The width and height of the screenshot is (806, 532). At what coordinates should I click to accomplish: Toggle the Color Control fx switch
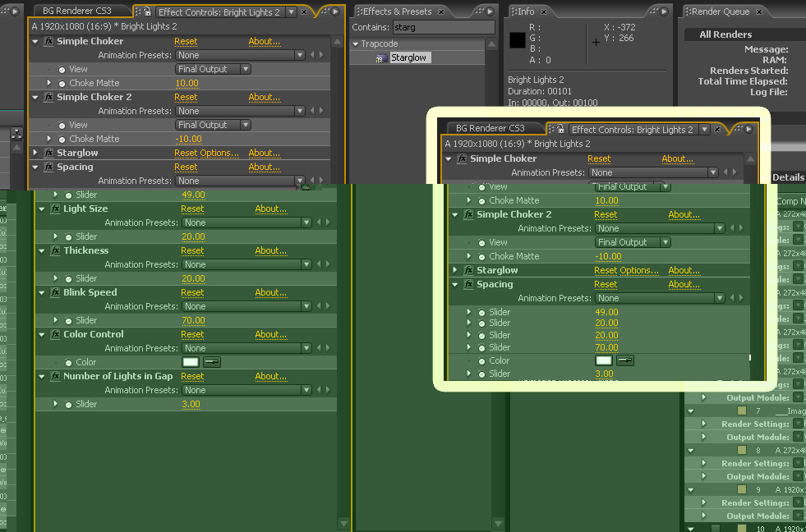pyautogui.click(x=55, y=335)
